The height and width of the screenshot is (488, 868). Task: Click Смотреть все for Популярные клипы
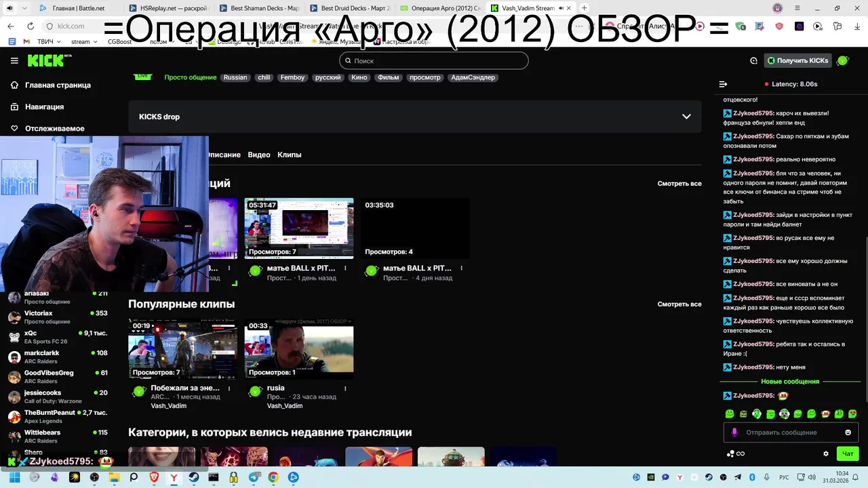(x=679, y=304)
